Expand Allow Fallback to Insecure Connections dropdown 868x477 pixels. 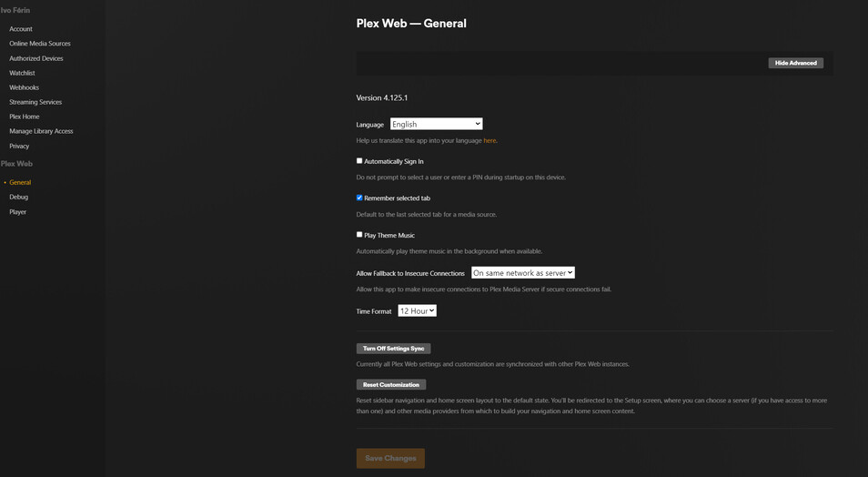pyautogui.click(x=522, y=273)
